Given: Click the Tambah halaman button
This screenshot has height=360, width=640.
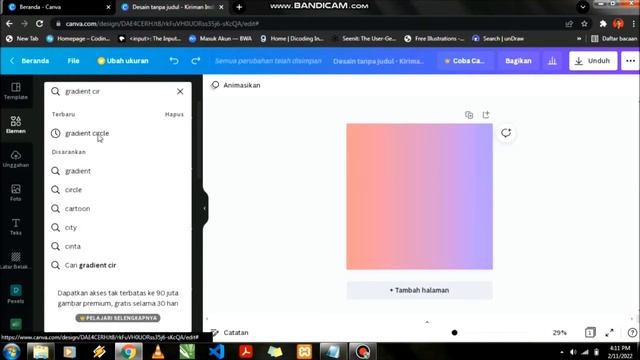Looking at the screenshot, I should coord(419,290).
